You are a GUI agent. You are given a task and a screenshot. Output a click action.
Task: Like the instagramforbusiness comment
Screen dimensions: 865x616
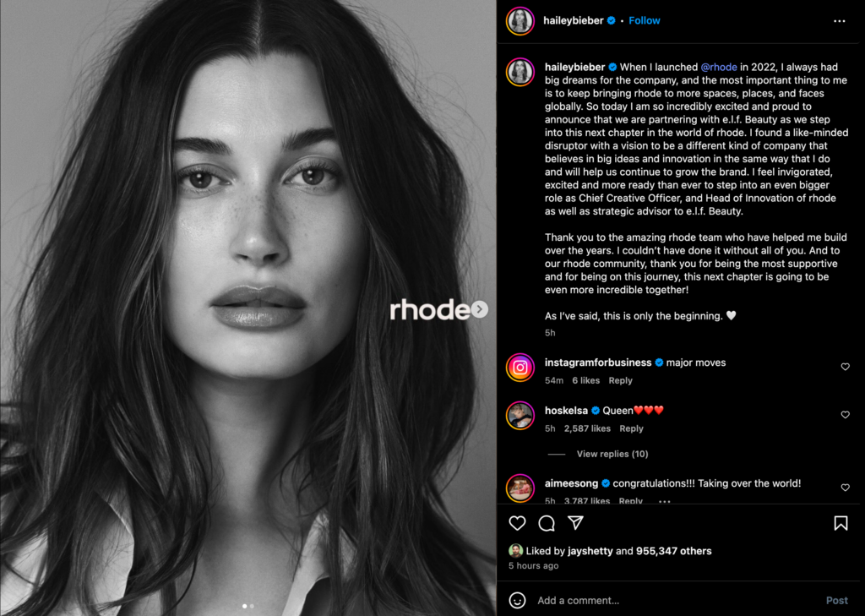845,367
